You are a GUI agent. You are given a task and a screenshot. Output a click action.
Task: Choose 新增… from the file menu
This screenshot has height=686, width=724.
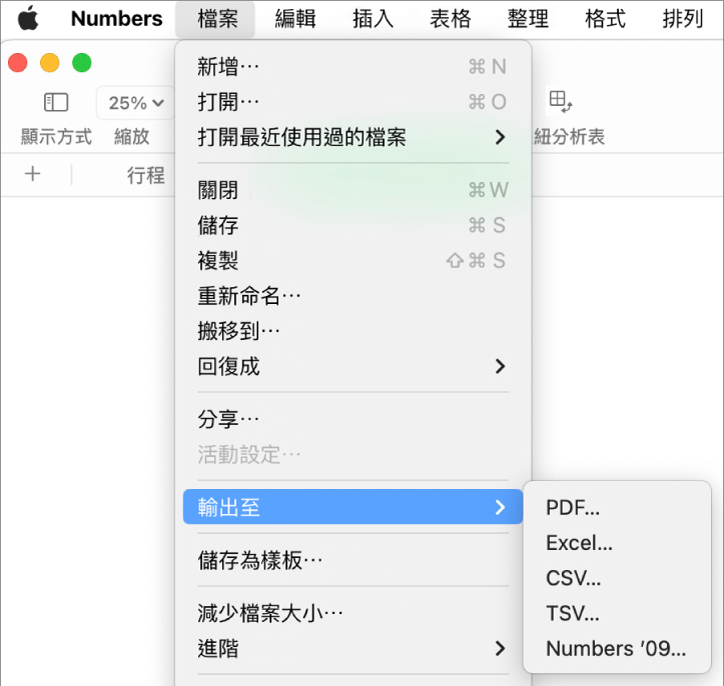tap(353, 66)
